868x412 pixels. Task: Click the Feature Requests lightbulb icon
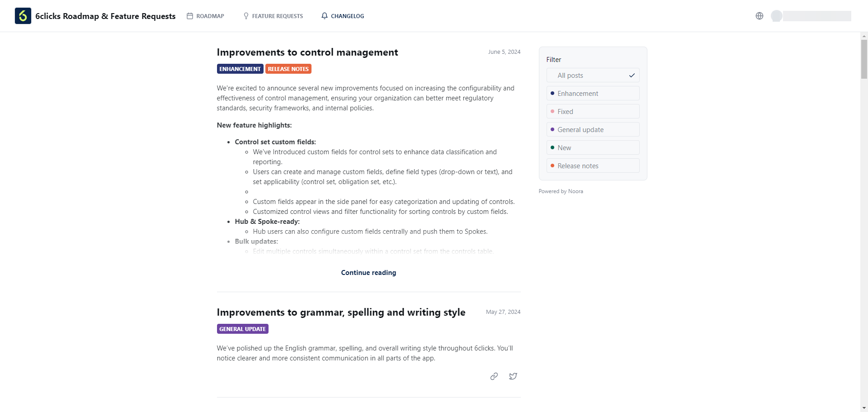tap(245, 16)
